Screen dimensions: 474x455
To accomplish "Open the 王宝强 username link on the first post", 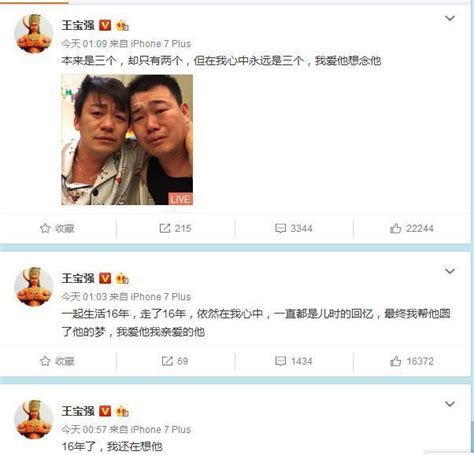I will point(78,25).
